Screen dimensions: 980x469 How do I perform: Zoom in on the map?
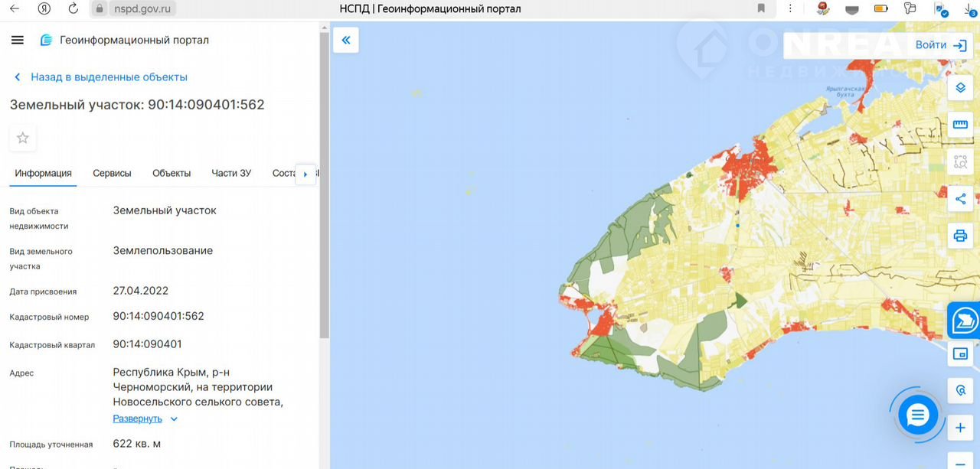[x=960, y=428]
